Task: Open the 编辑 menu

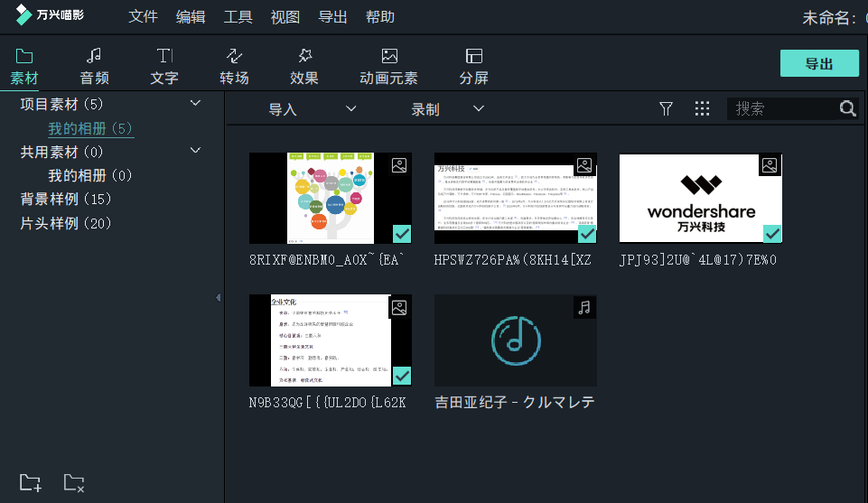Action: coord(191,16)
